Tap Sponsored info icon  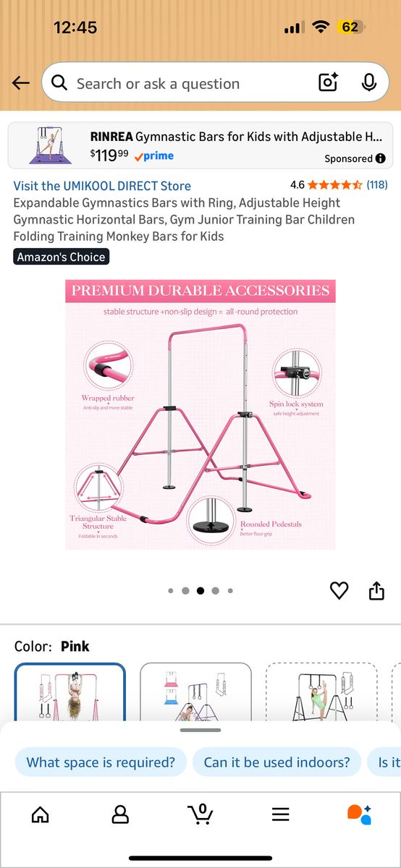click(x=380, y=158)
